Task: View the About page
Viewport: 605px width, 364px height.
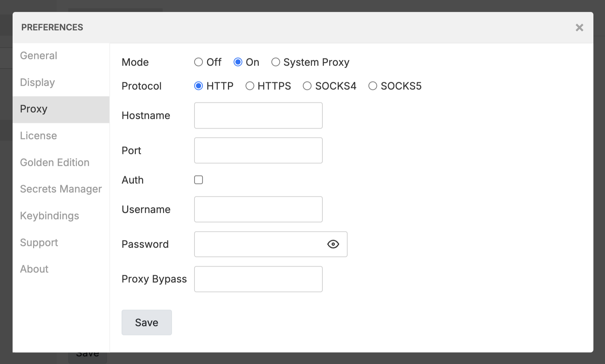Action: click(x=34, y=269)
